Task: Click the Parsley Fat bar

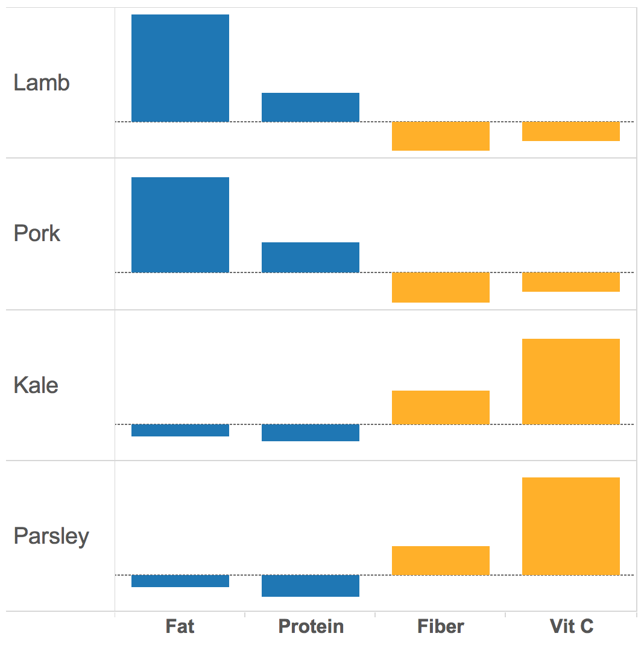Action: (x=180, y=581)
